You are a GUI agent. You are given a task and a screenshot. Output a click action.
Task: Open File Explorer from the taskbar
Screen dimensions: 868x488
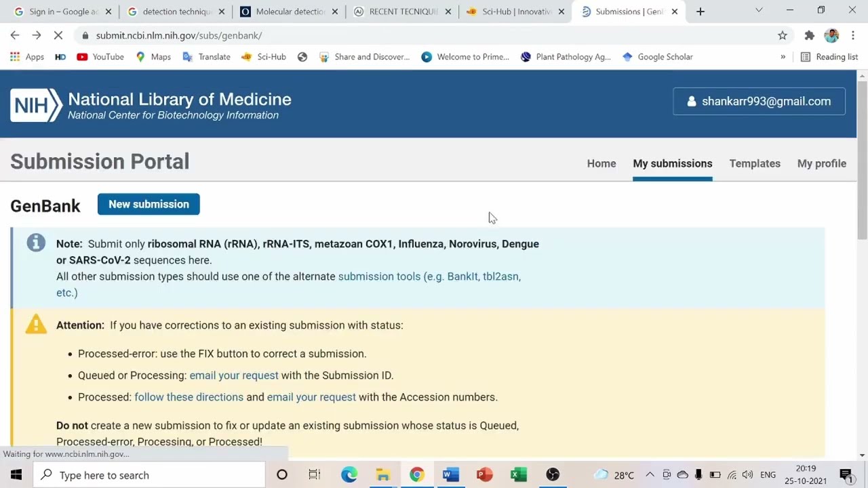pyautogui.click(x=383, y=475)
